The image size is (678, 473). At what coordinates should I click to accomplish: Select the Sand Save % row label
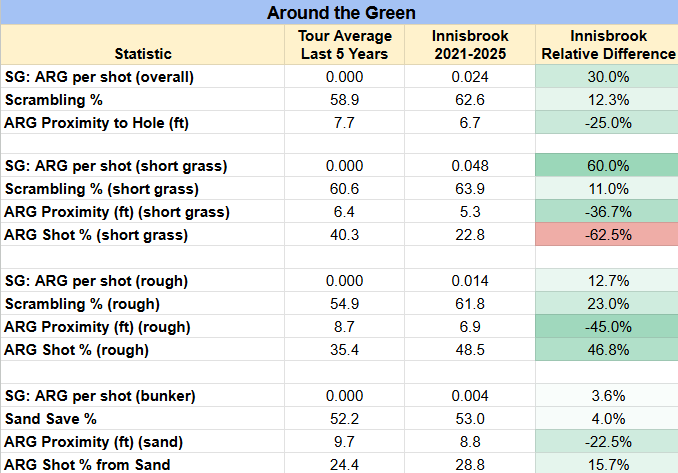pyautogui.click(x=51, y=419)
